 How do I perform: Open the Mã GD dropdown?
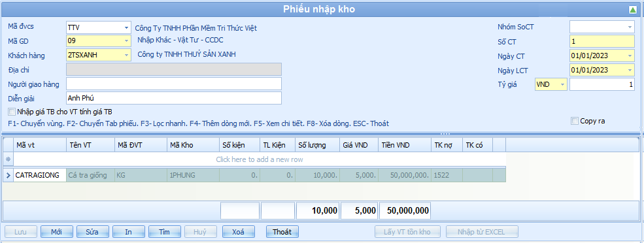(126, 41)
